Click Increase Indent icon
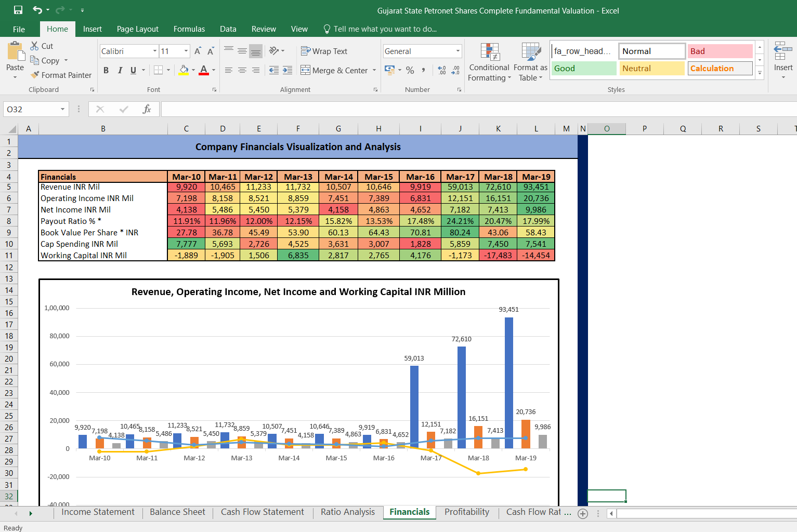The image size is (797, 532). 288,70
